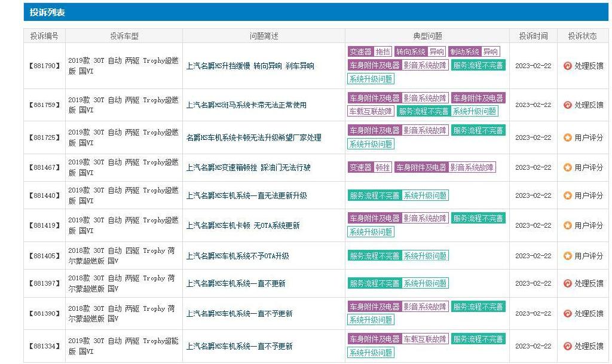Select complaint number 【881440】
This screenshot has height=364, width=612.
(44, 195)
